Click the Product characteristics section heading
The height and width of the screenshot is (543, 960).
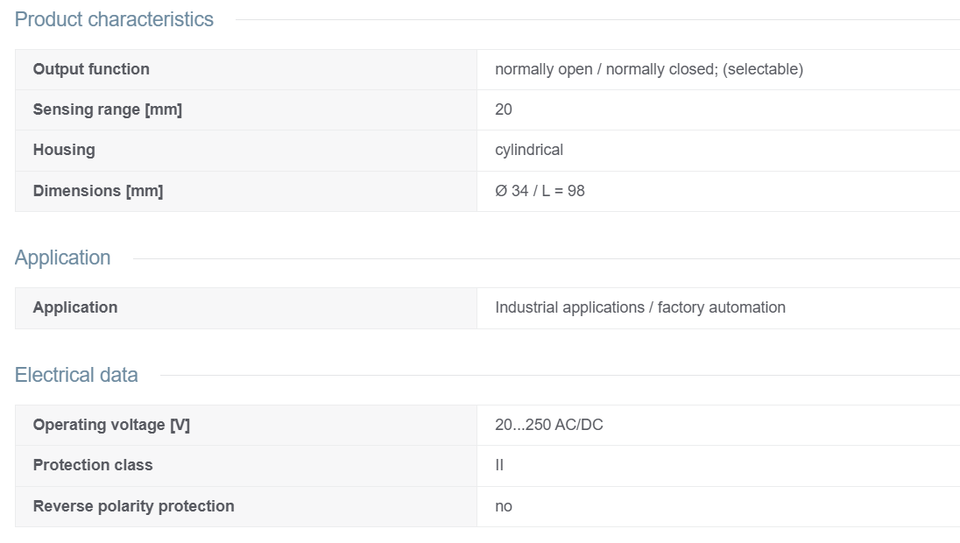point(114,20)
